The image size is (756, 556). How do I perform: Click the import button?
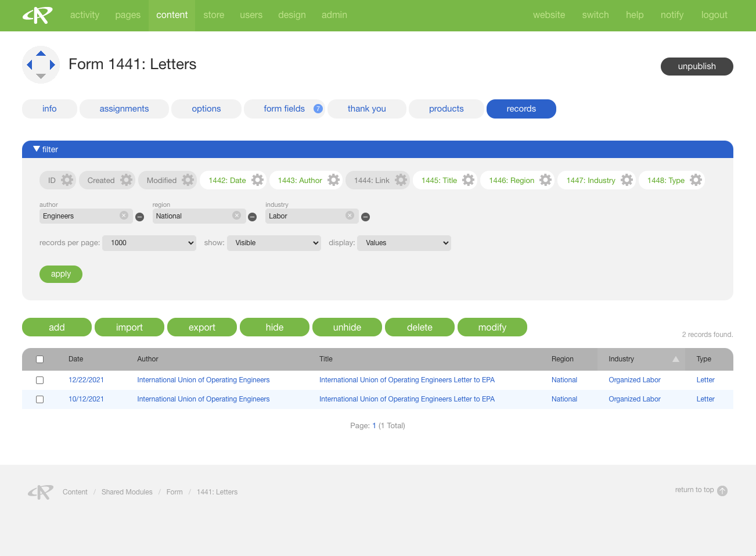[129, 327]
